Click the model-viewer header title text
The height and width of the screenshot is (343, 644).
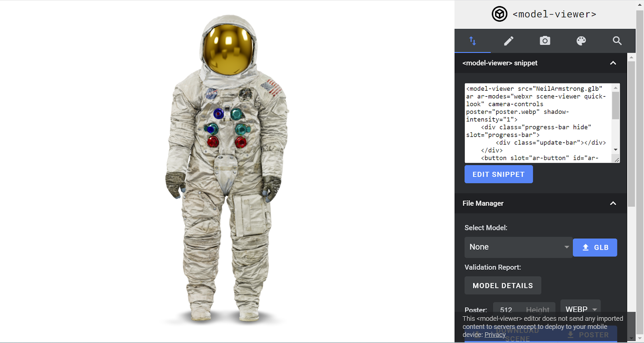554,14
